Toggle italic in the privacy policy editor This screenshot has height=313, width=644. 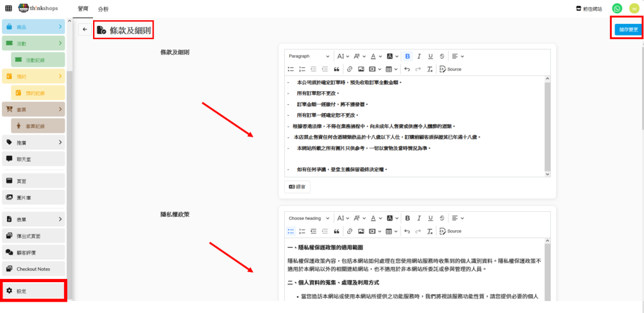point(419,218)
